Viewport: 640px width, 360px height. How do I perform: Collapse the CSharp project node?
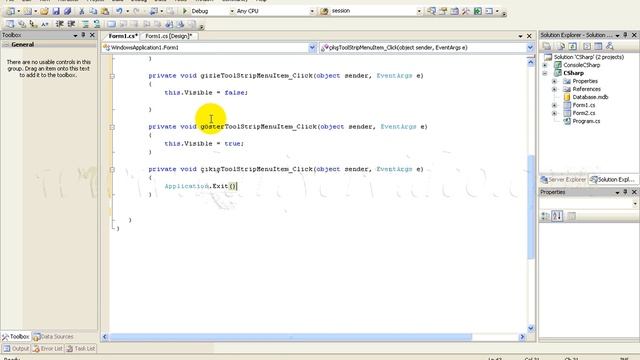pyautogui.click(x=545, y=73)
